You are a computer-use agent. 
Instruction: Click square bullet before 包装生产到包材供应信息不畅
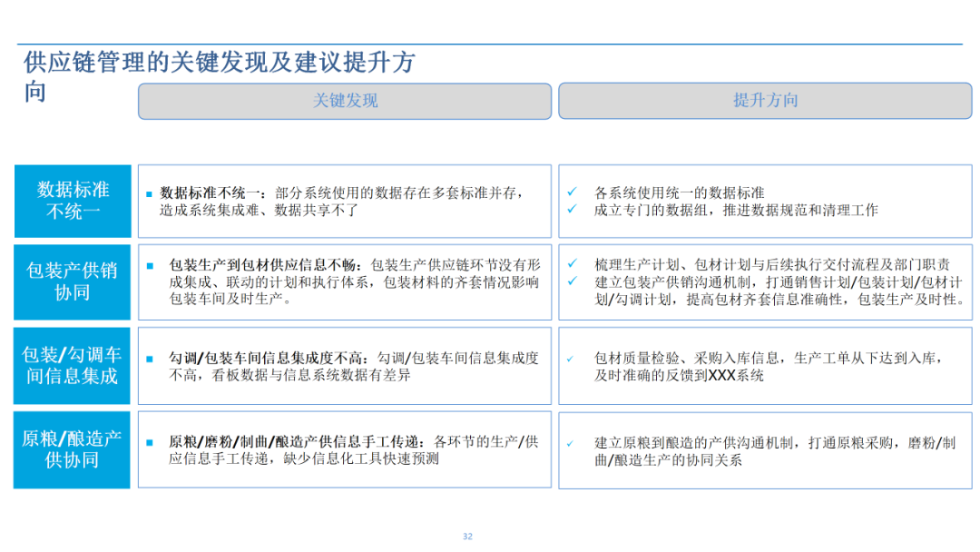click(x=150, y=266)
